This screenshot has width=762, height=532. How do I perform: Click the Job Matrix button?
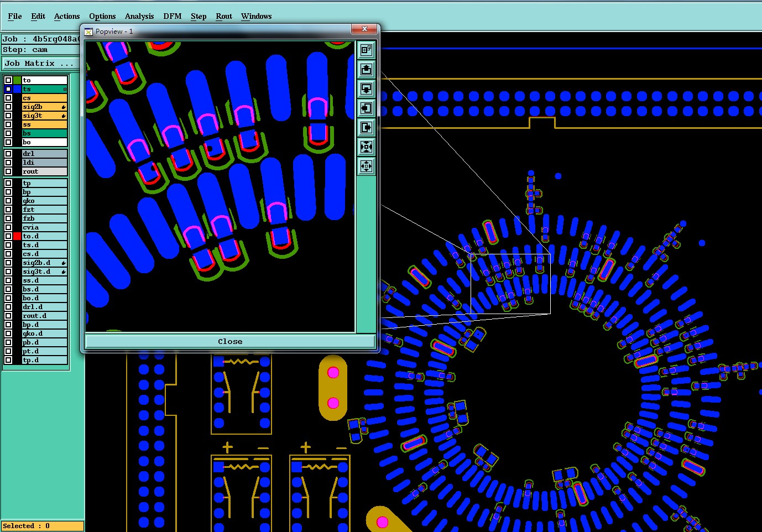(x=40, y=64)
